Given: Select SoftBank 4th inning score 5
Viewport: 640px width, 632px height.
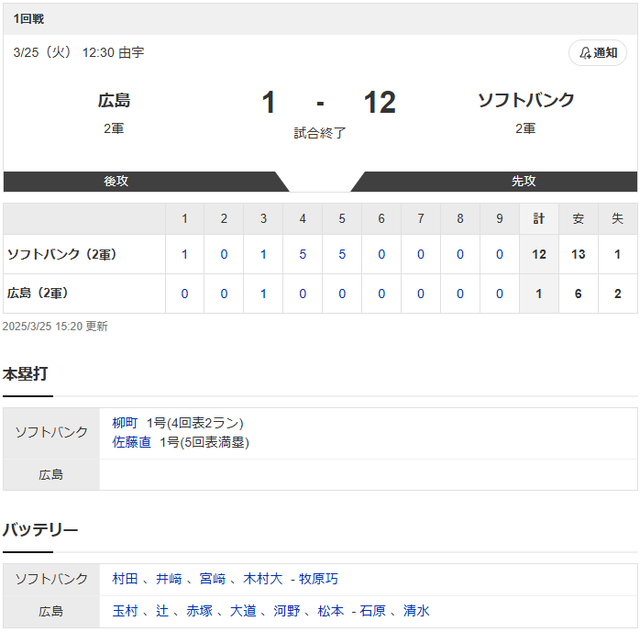Looking at the screenshot, I should (302, 254).
